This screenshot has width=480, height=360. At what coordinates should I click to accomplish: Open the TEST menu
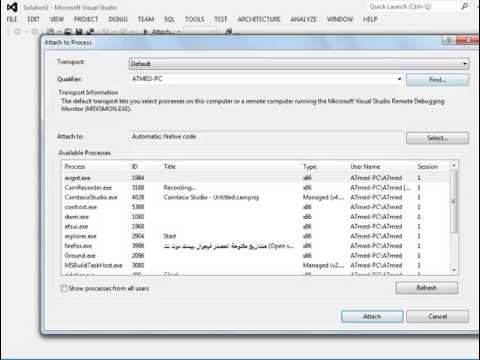click(x=221, y=19)
